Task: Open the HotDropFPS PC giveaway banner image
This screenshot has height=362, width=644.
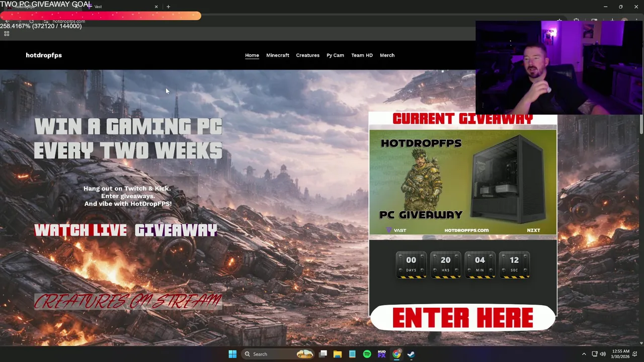Action: click(463, 183)
